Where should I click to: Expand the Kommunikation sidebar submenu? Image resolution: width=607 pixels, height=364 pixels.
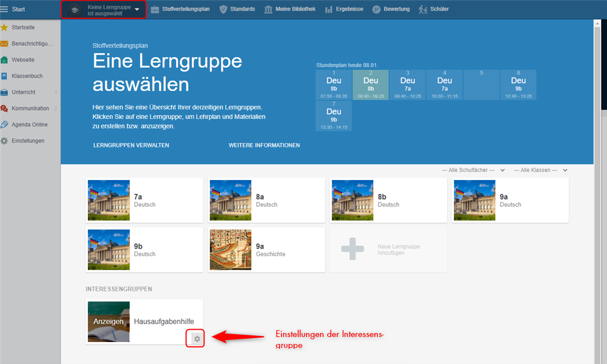coord(55,109)
